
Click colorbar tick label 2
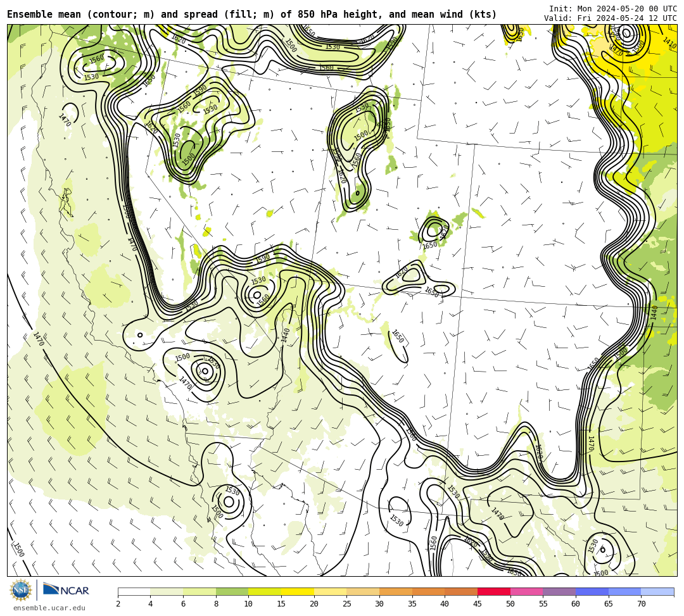[118, 604]
